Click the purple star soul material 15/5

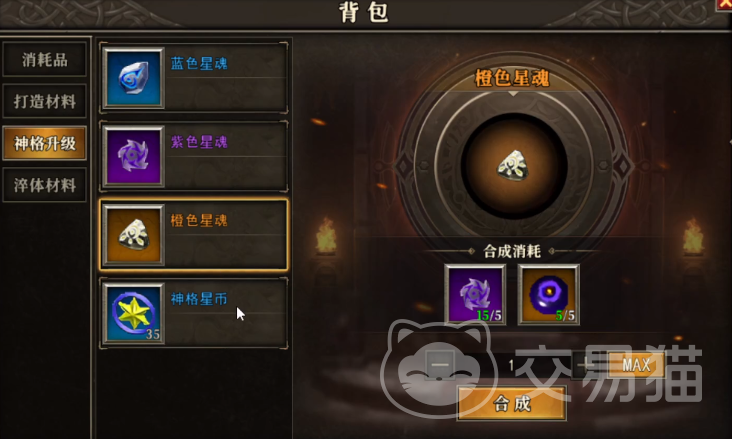(475, 294)
